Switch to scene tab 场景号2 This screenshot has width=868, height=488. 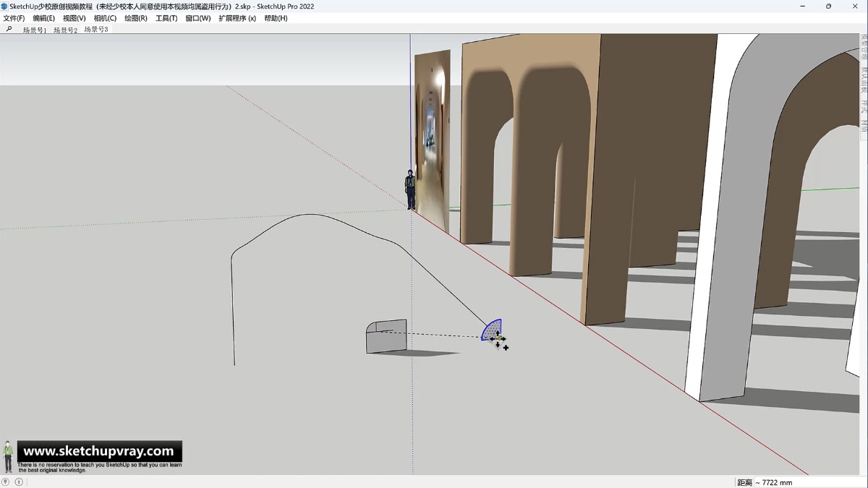pyautogui.click(x=65, y=30)
